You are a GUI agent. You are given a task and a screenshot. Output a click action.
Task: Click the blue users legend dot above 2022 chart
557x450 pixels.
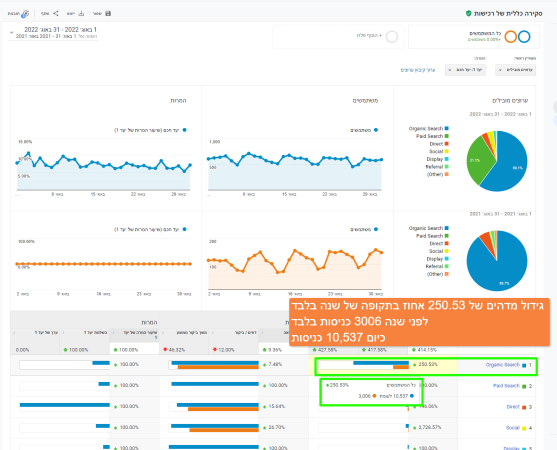[x=376, y=130]
